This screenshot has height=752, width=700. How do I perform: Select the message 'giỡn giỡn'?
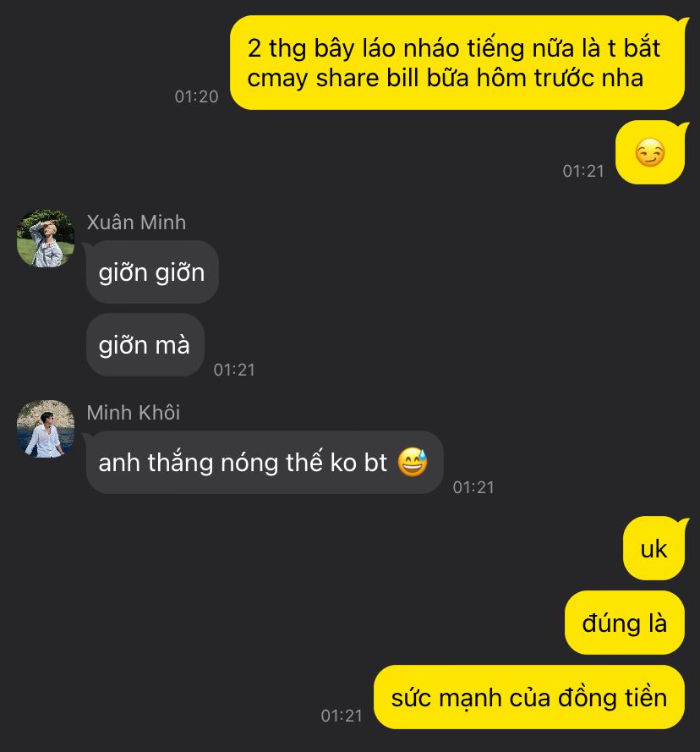pyautogui.click(x=152, y=272)
